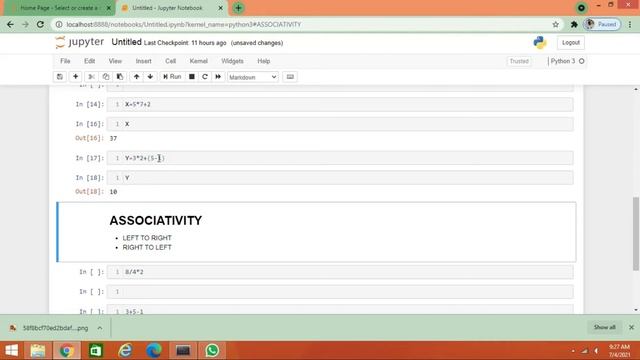Viewport: 640px width, 360px height.
Task: Close the downloads bar
Action: (x=631, y=327)
